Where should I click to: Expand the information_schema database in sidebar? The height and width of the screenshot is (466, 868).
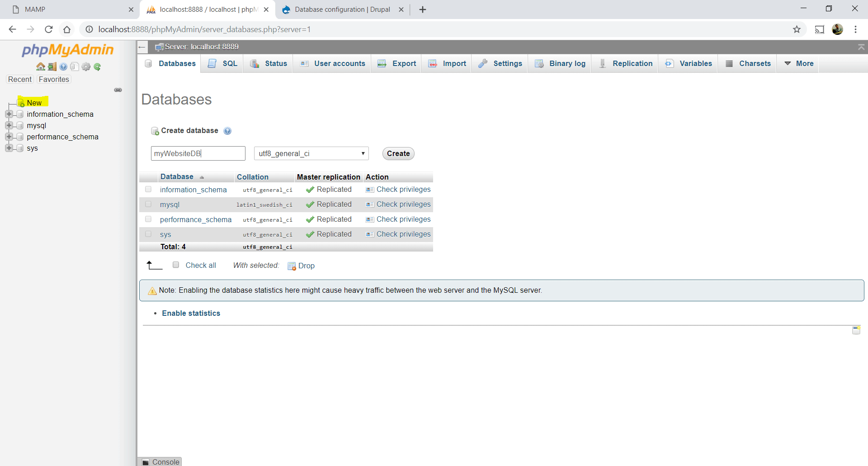tap(9, 114)
